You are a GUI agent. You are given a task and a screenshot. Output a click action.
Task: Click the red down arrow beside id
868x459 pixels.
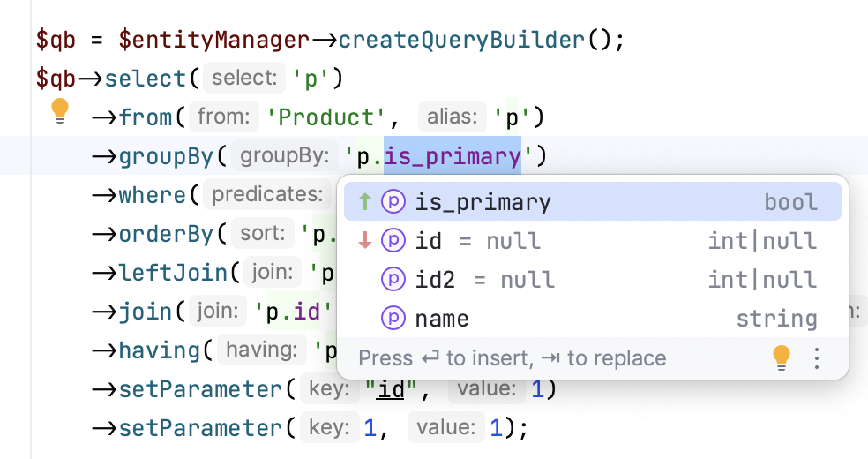pyautogui.click(x=365, y=241)
